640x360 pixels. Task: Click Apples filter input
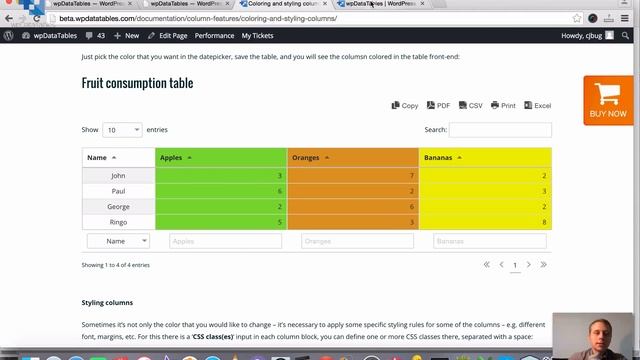(225, 241)
